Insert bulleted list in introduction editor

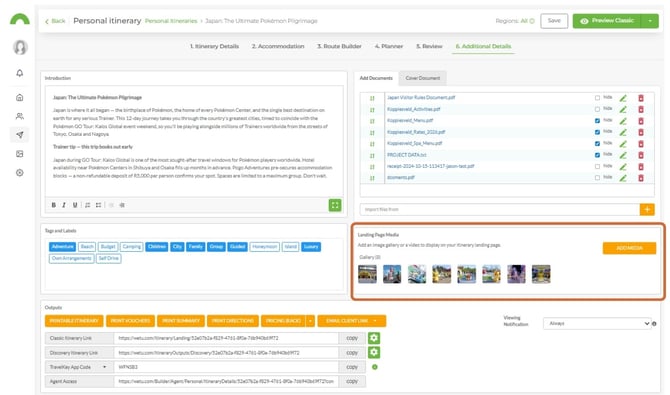click(x=99, y=205)
